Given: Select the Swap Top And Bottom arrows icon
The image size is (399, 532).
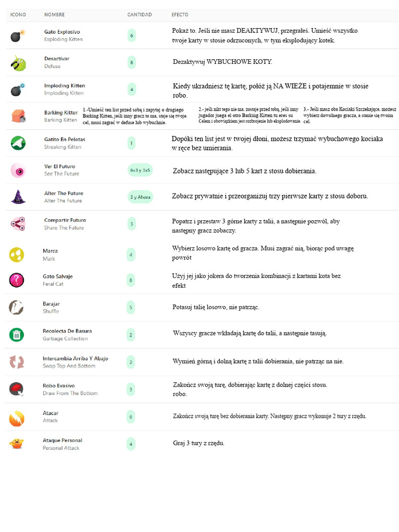Looking at the screenshot, I should click(x=17, y=362).
